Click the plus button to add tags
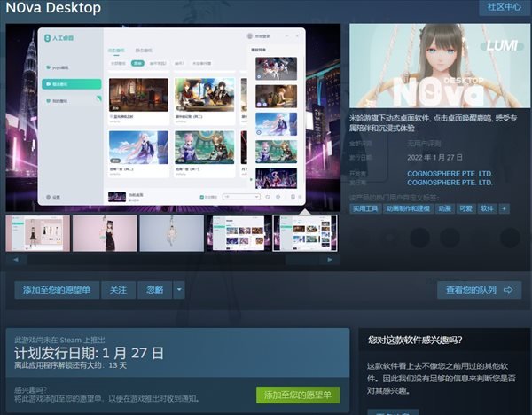This screenshot has height=415, width=532. [504, 208]
